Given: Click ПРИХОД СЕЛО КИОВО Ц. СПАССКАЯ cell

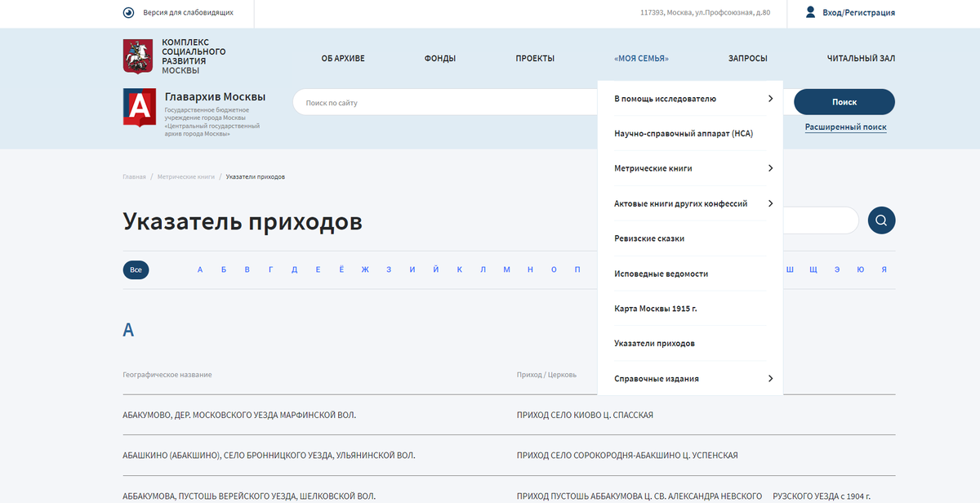Looking at the screenshot, I should click(x=585, y=415).
